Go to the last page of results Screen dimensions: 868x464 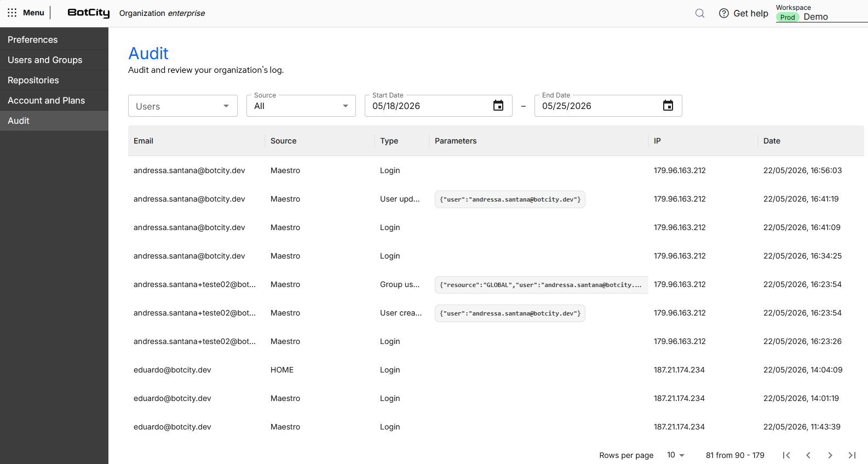point(852,455)
